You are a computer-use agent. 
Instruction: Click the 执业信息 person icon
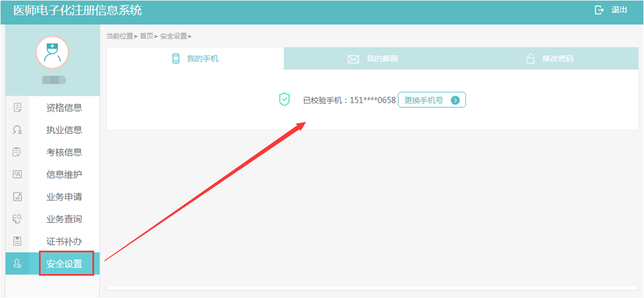(x=17, y=130)
